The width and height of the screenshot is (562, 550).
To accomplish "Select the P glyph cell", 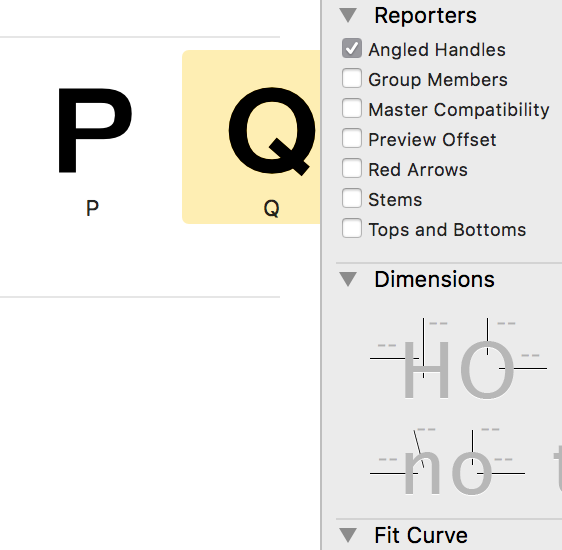I will pos(92,137).
